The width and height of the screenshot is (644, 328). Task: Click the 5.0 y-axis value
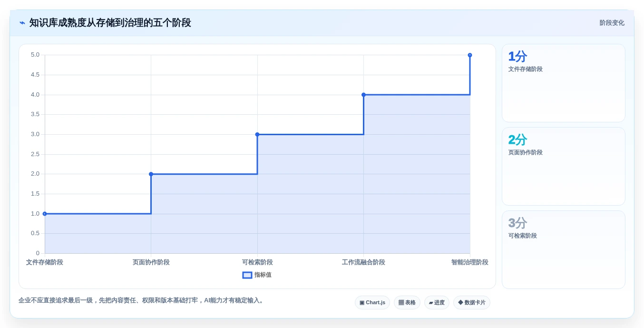click(x=35, y=55)
